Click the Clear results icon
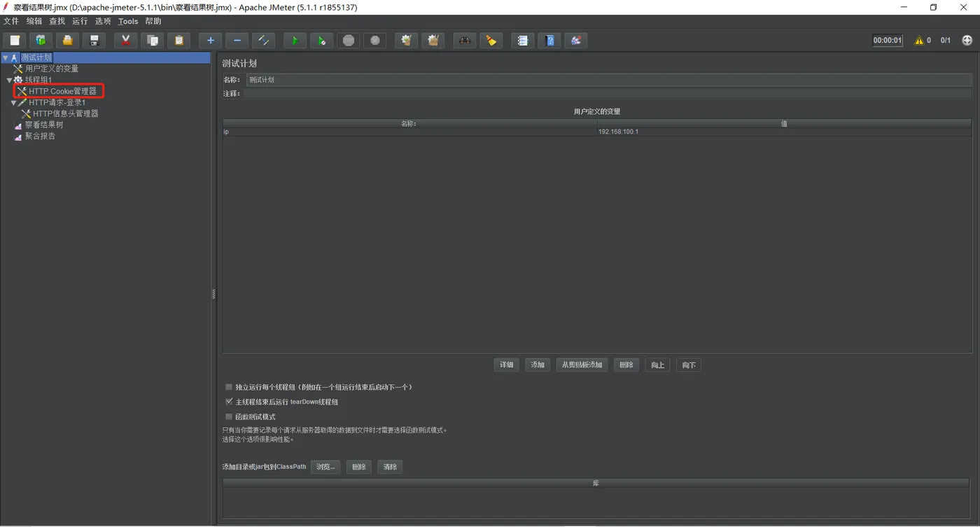Image resolution: width=980 pixels, height=527 pixels. tap(406, 41)
